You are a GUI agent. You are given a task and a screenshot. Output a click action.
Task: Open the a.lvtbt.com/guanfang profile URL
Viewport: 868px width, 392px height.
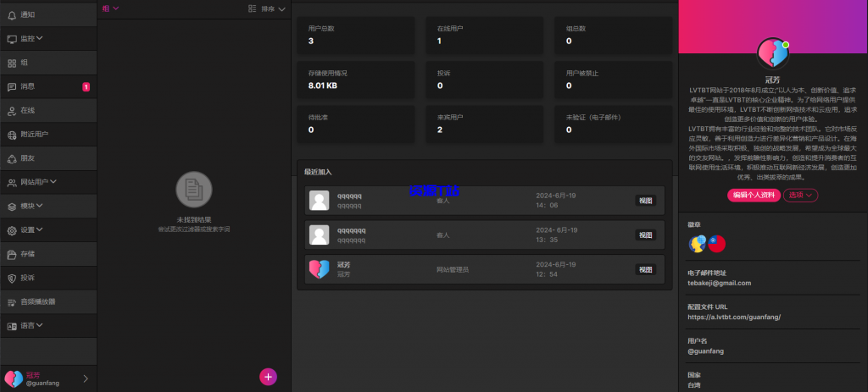point(733,317)
